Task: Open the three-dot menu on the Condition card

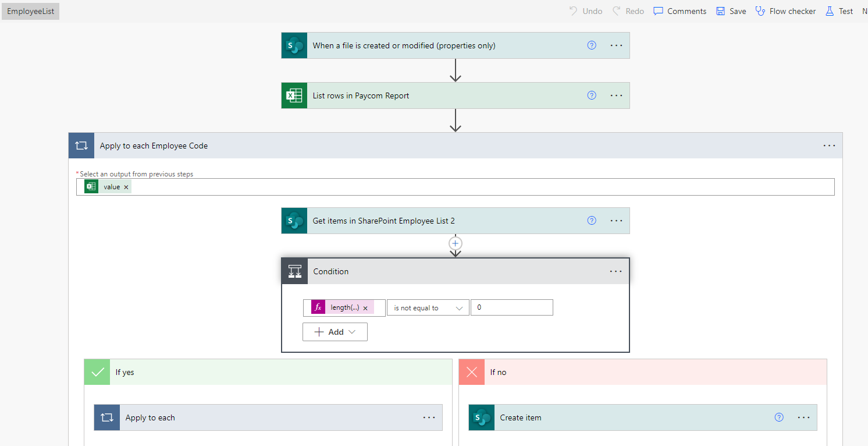Action: [616, 271]
